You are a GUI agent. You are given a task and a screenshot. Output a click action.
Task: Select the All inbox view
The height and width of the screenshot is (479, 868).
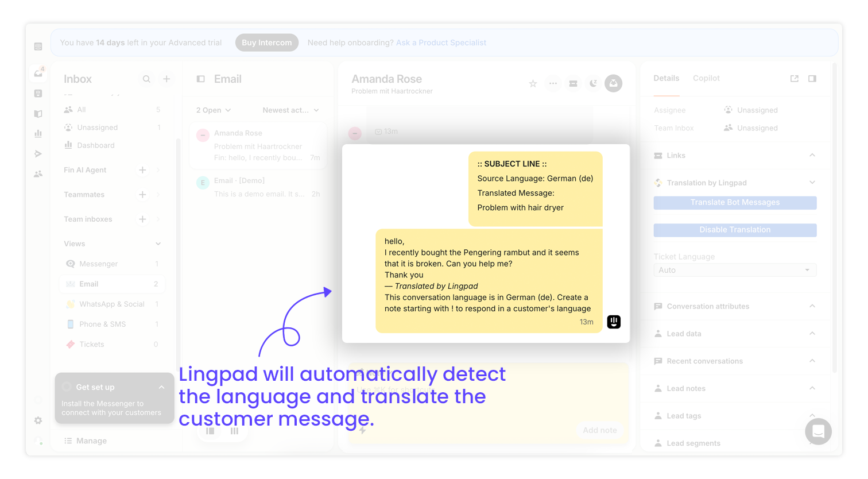click(113, 110)
